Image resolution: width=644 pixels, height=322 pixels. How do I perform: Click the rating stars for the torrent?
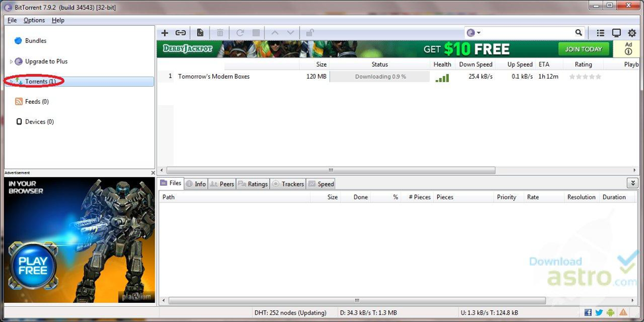click(x=585, y=77)
